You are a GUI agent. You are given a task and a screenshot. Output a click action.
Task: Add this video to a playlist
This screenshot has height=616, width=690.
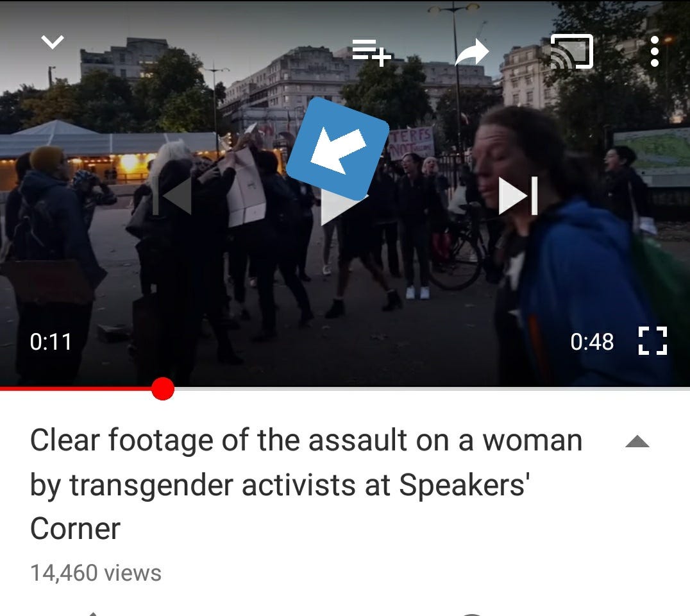[371, 53]
